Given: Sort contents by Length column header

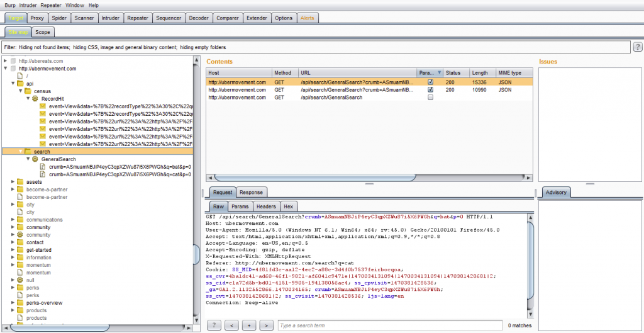Looking at the screenshot, I should click(x=482, y=73).
